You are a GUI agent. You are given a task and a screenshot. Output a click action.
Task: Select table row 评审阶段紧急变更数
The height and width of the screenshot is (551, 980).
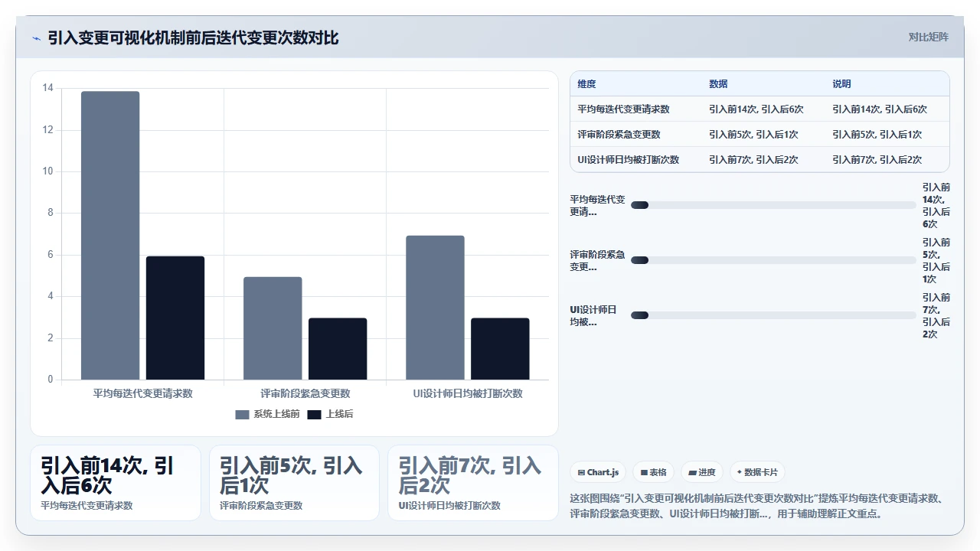coord(759,135)
